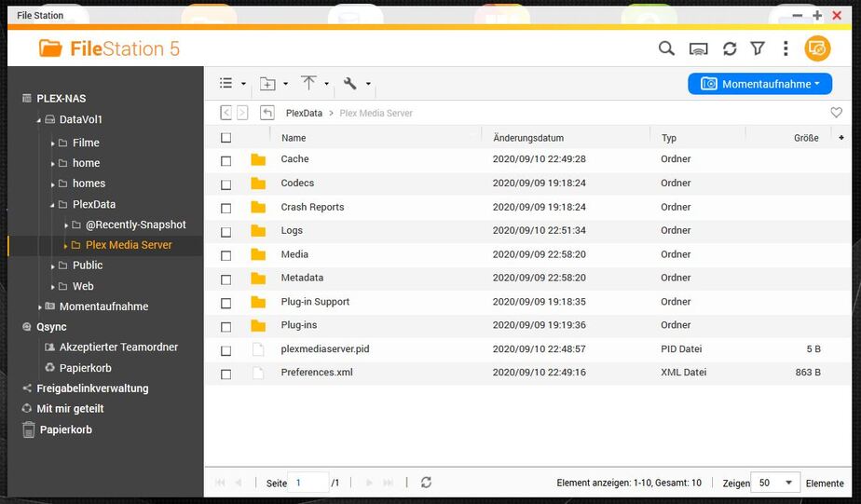
Task: Open Akzeptierter Teamordner
Action: [118, 347]
